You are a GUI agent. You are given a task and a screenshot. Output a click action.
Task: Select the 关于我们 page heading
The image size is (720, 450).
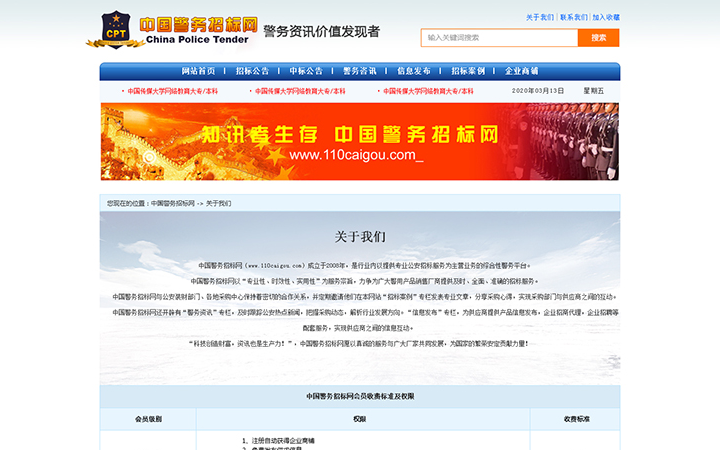click(360, 237)
